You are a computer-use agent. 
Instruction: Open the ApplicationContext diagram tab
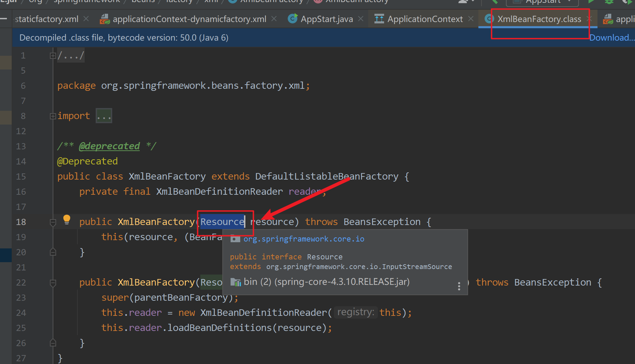[x=425, y=19]
